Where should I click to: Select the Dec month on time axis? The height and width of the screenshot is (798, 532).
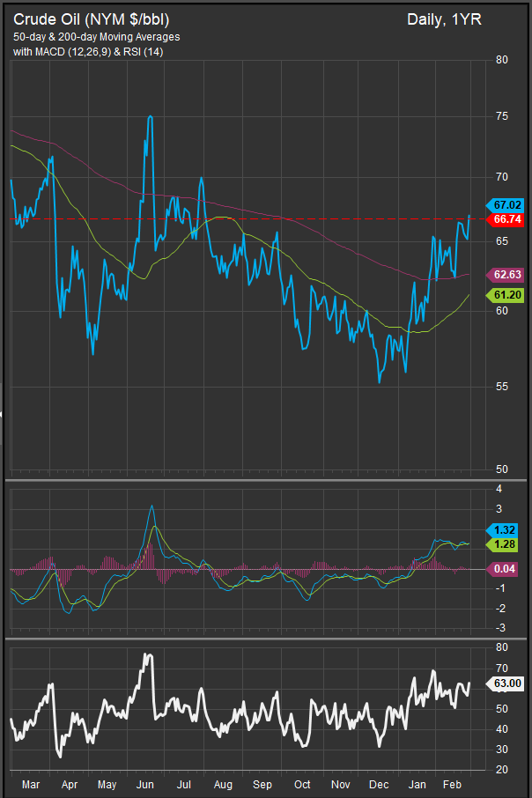click(x=381, y=783)
